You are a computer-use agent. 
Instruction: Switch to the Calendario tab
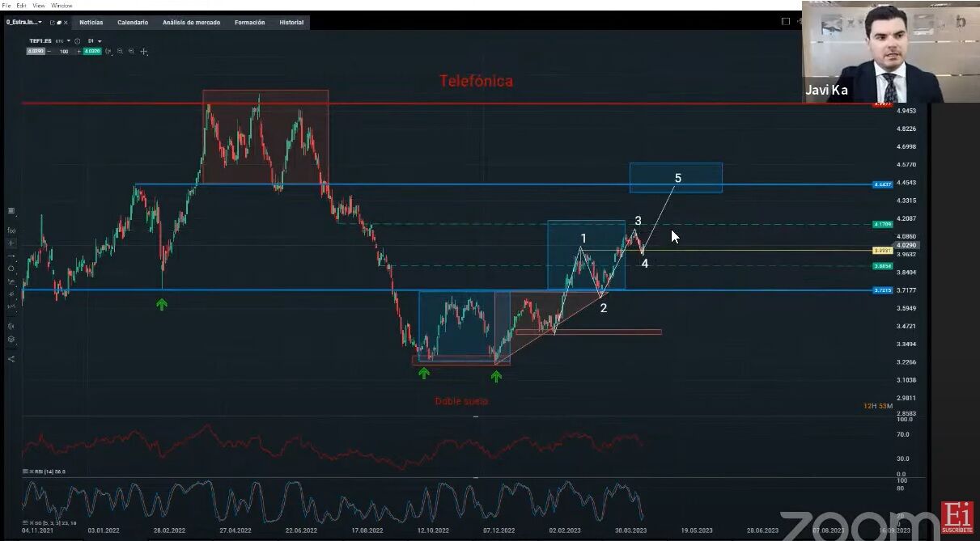pyautogui.click(x=133, y=23)
